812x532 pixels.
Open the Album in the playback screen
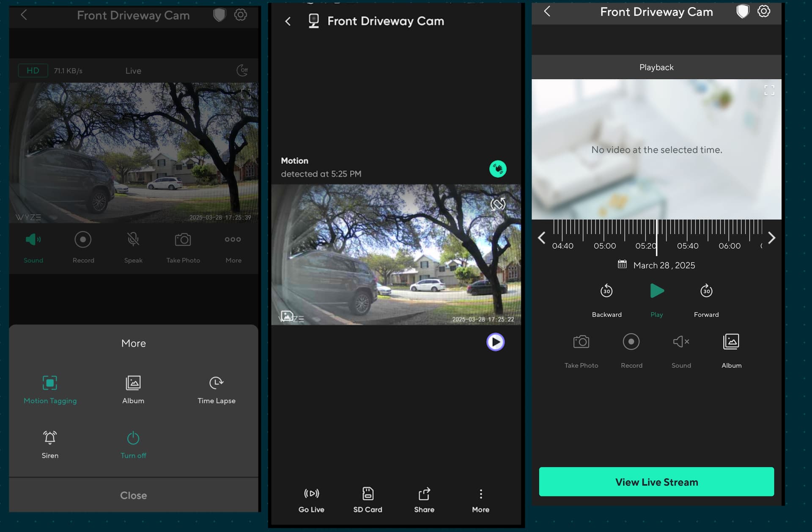click(x=731, y=348)
